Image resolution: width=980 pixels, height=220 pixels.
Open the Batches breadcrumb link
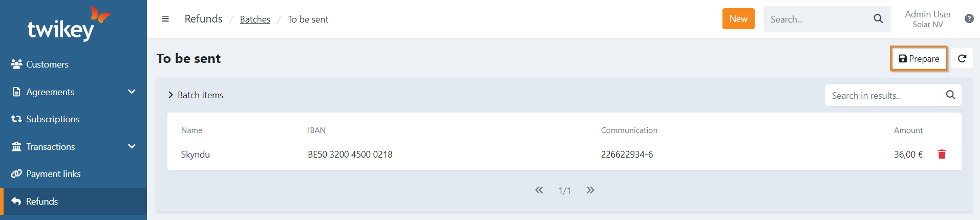[x=255, y=19]
